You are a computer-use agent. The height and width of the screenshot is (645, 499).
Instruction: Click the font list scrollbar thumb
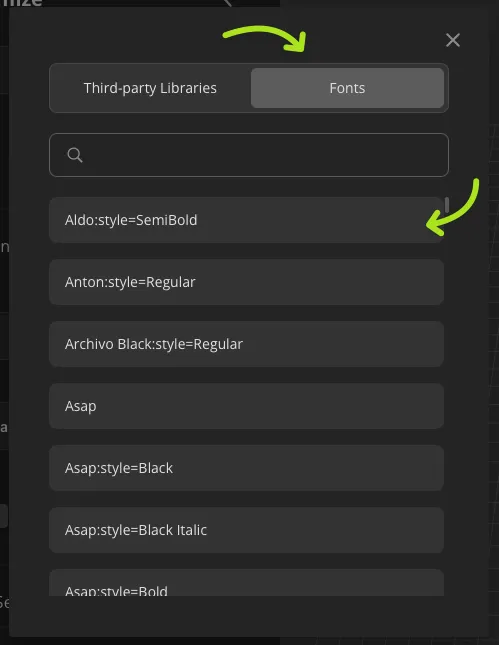tap(447, 204)
